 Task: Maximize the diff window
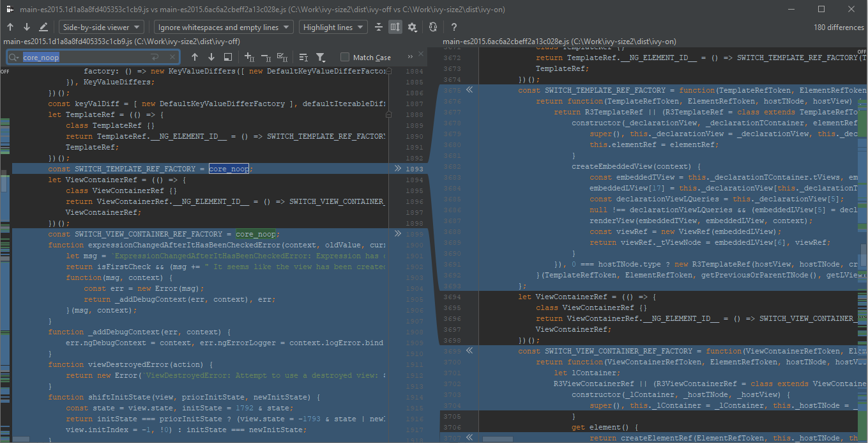[x=821, y=9]
